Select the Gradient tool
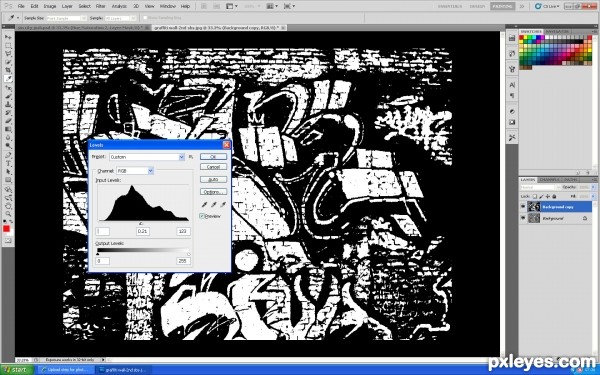Image resolution: width=600 pixels, height=375 pixels. 8,129
